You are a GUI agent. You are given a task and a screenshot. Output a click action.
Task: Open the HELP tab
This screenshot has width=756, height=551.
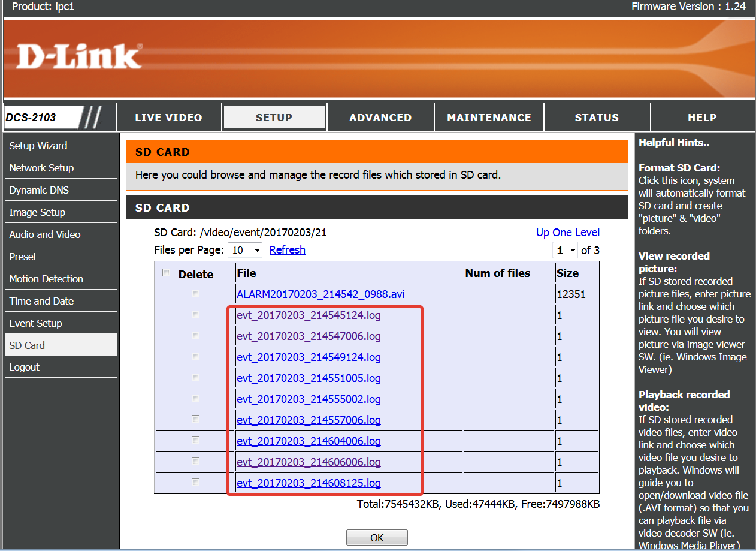[x=702, y=118]
